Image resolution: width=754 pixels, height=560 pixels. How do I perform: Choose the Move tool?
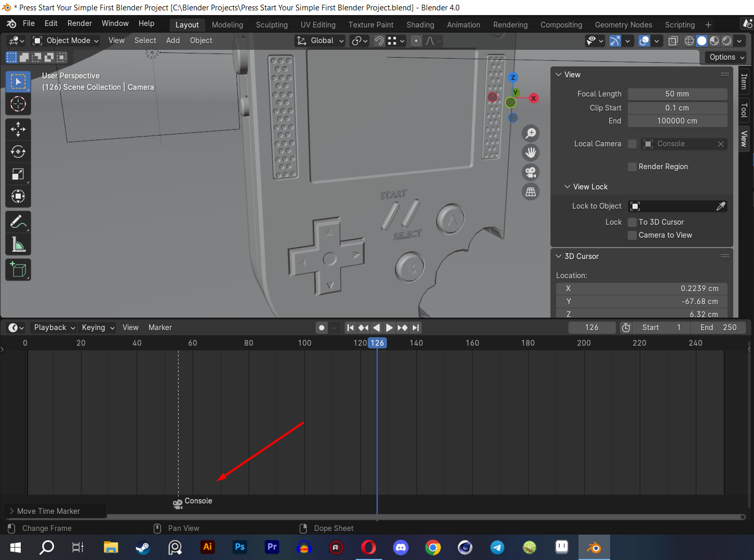point(18,129)
